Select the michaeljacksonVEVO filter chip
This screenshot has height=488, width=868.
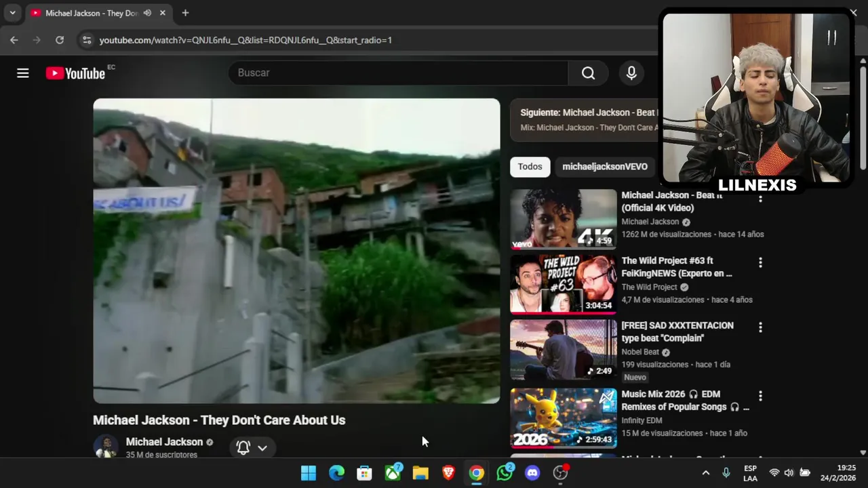[605, 167]
